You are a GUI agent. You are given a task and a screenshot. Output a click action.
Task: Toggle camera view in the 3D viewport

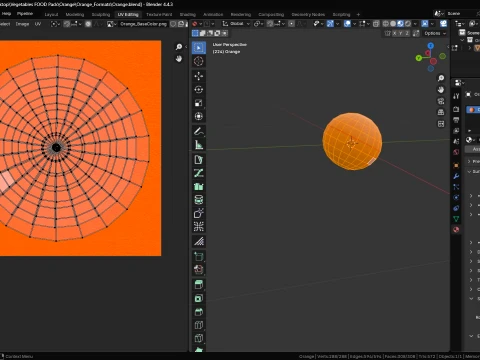441,101
